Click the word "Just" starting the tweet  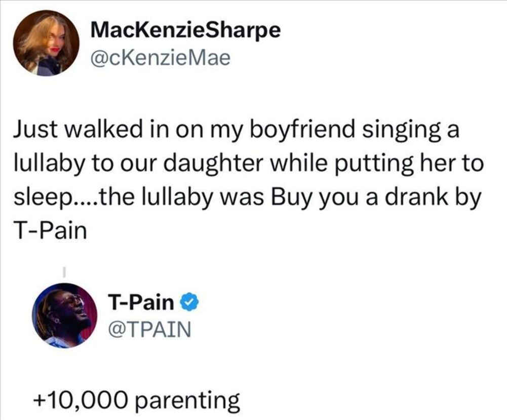click(31, 129)
